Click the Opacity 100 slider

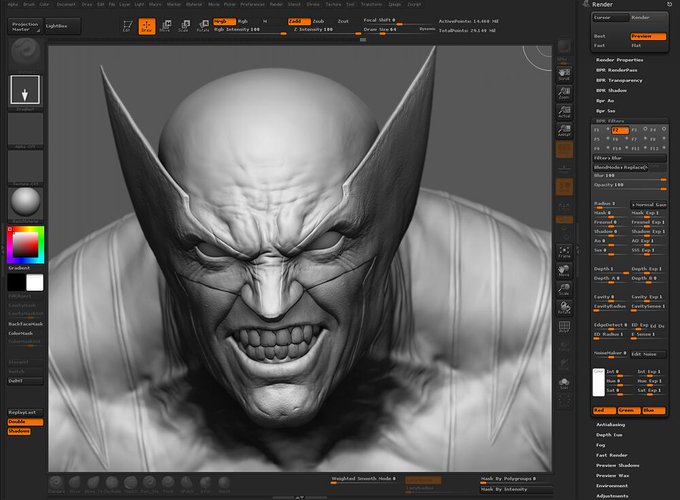(629, 186)
